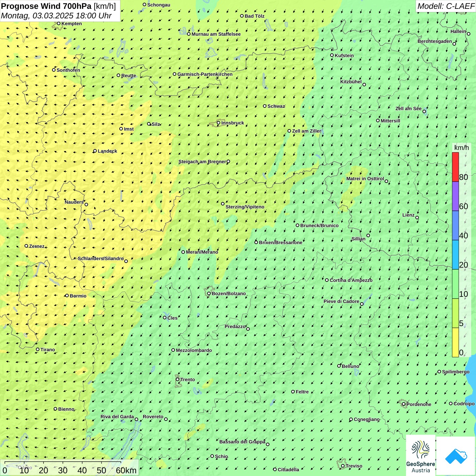Screen dimensions: 476x476
Task: Click the 'Berchtesgaden' label
Action: (x=435, y=41)
